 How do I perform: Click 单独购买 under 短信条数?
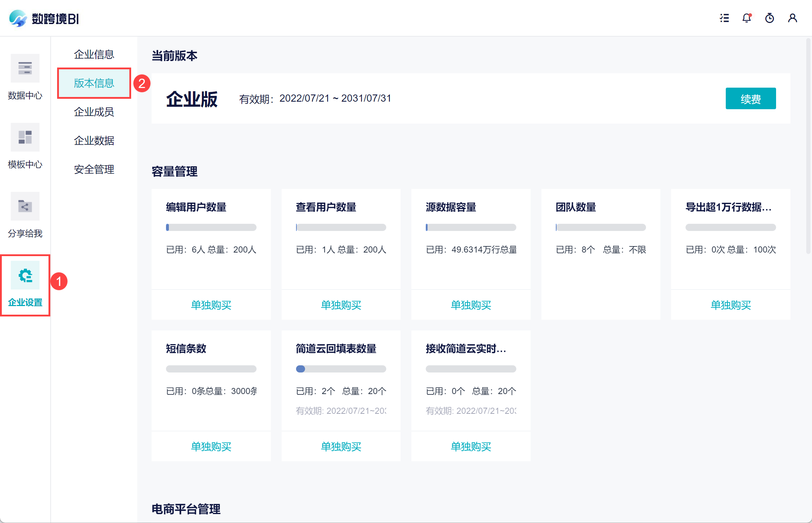click(x=211, y=446)
